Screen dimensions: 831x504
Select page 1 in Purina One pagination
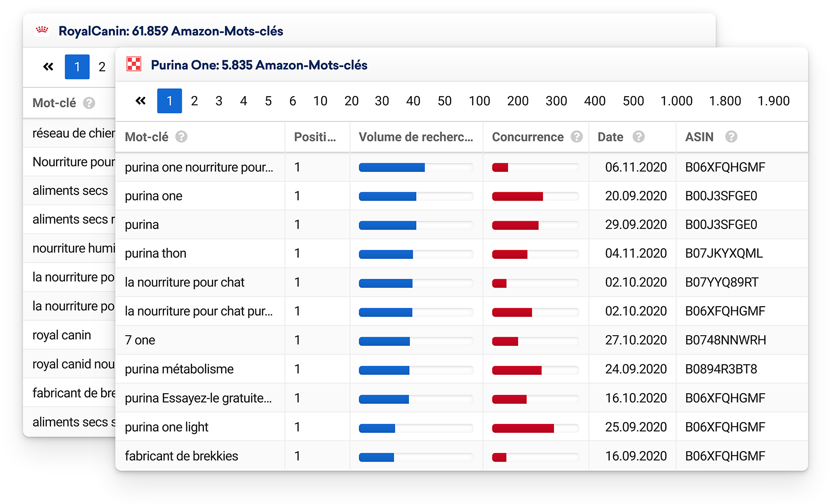click(x=169, y=101)
